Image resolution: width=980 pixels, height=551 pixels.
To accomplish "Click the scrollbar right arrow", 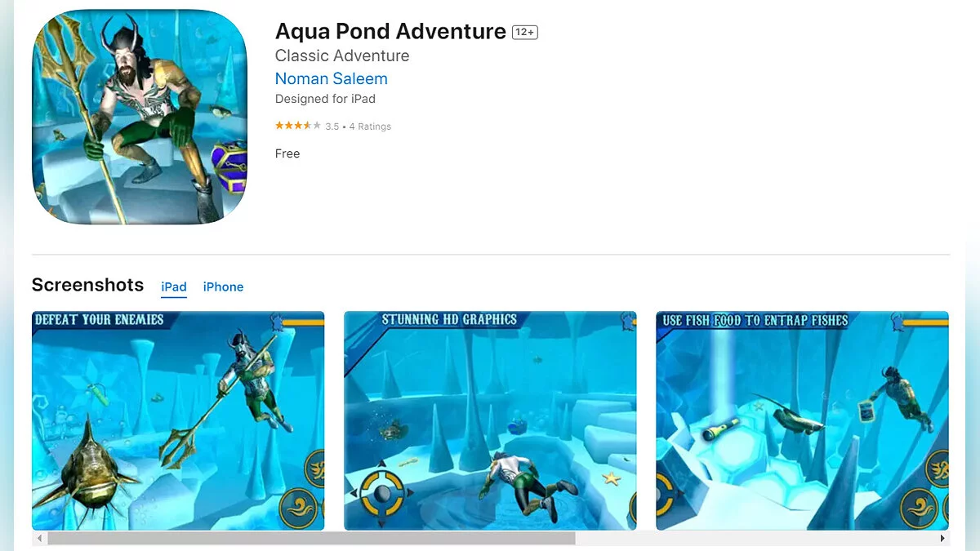I will (x=943, y=539).
